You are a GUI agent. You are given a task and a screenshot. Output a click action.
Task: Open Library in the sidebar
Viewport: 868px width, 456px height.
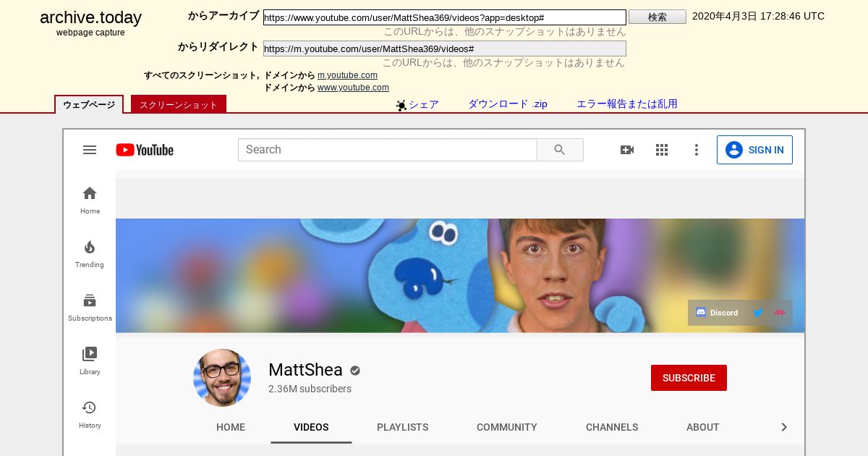(x=90, y=361)
